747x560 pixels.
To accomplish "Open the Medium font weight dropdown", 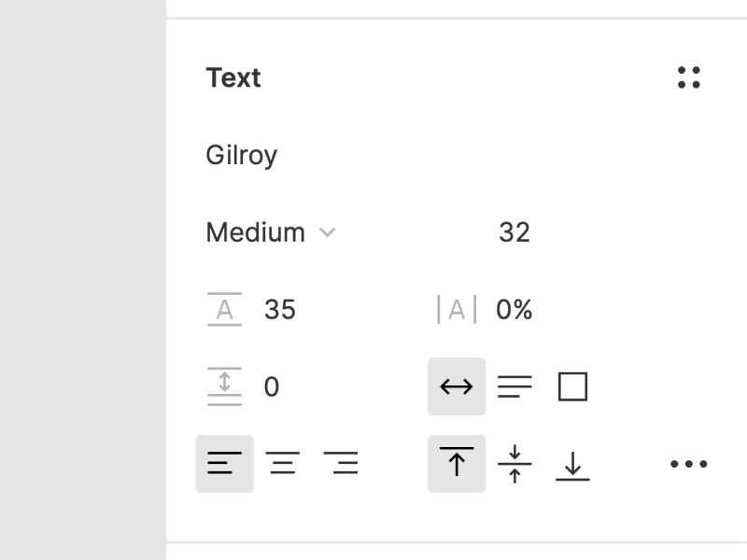I will coord(271,231).
